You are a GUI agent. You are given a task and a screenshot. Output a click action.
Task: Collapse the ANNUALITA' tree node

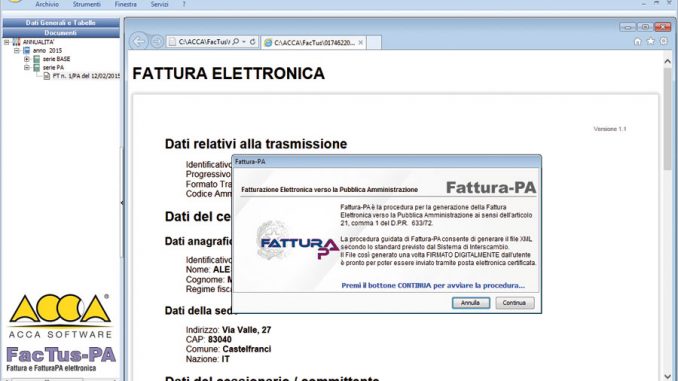pyautogui.click(x=6, y=42)
